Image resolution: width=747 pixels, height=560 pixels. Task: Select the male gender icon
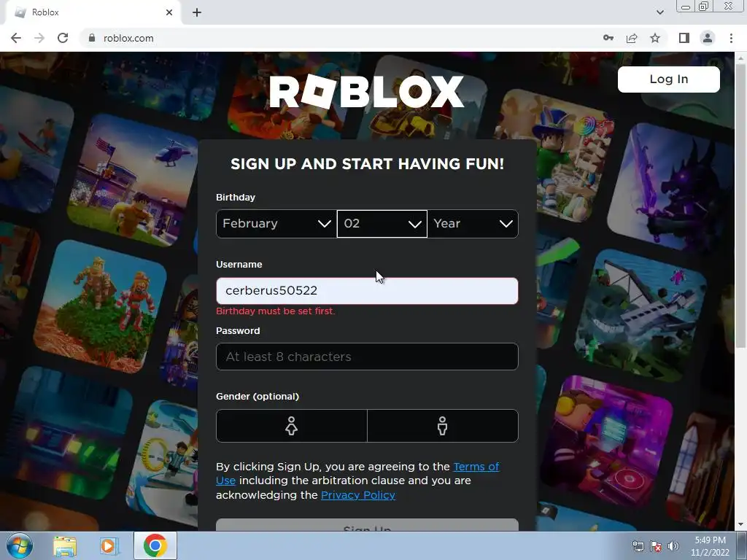pyautogui.click(x=443, y=426)
